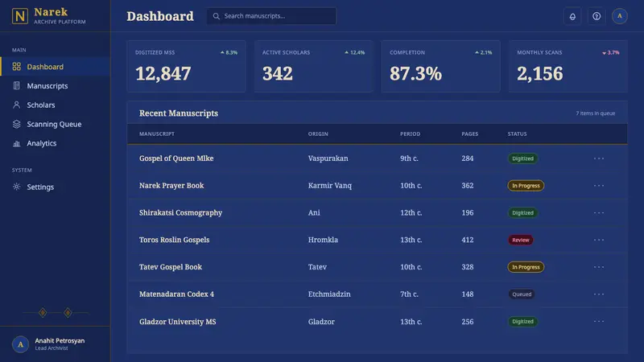The height and width of the screenshot is (362, 644).
Task: Select Gospel of Queen Mlke manuscript title
Action: click(x=176, y=158)
